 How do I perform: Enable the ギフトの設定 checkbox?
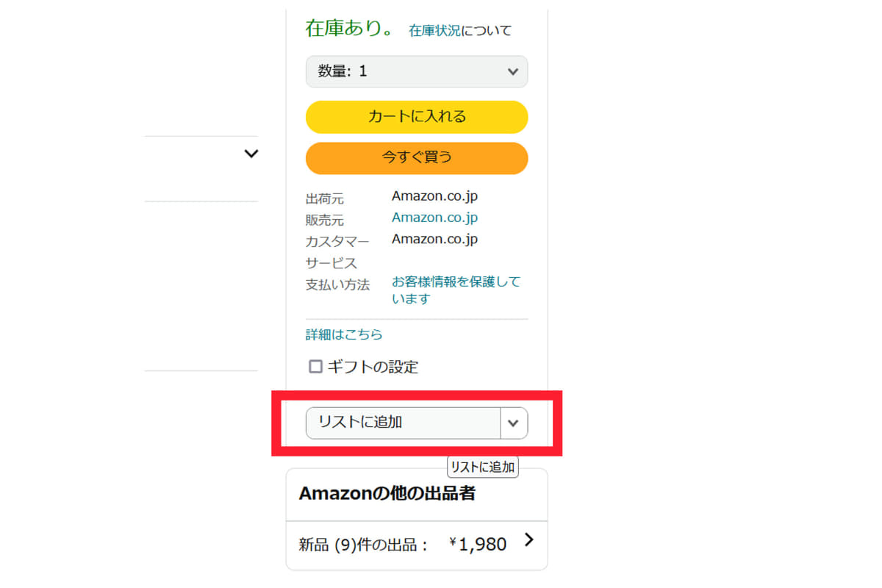point(316,366)
